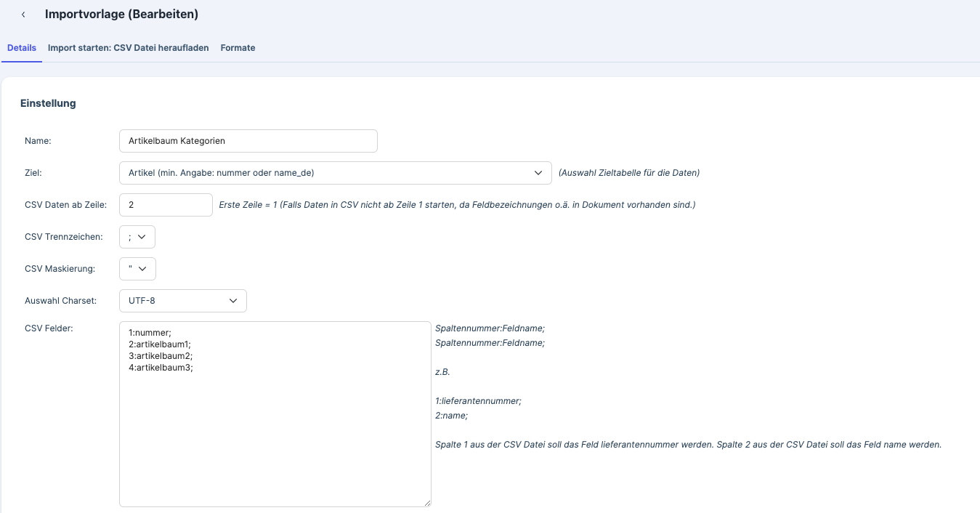Click the Name: field label
Image resolution: width=980 pixels, height=513 pixels.
click(x=43, y=141)
